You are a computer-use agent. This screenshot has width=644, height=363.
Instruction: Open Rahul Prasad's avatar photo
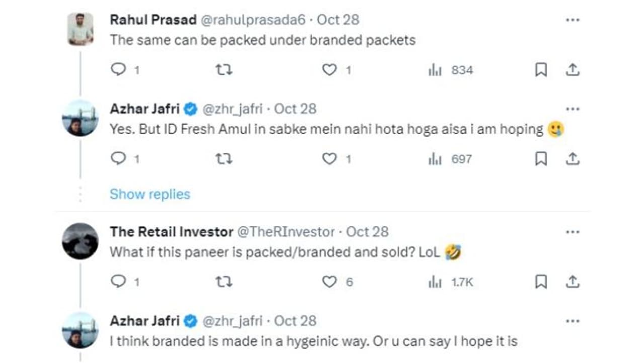coord(80,29)
